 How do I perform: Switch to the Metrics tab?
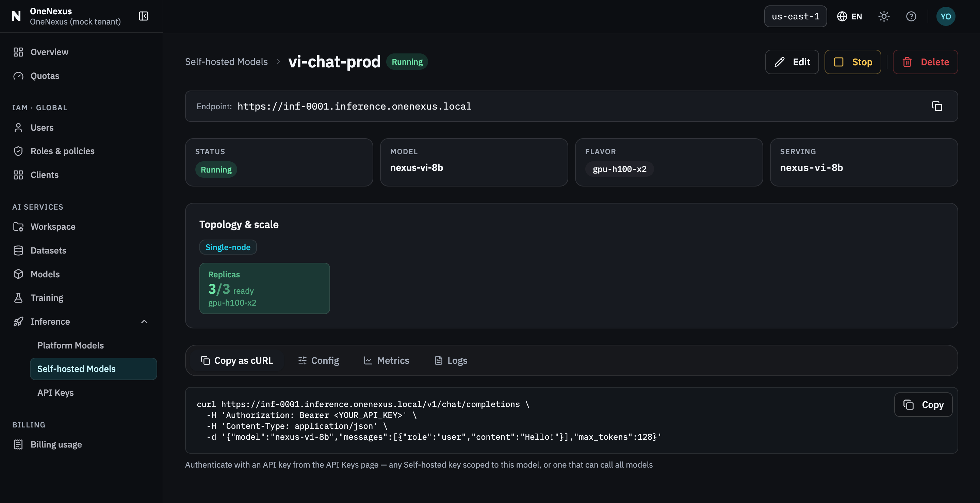click(387, 360)
